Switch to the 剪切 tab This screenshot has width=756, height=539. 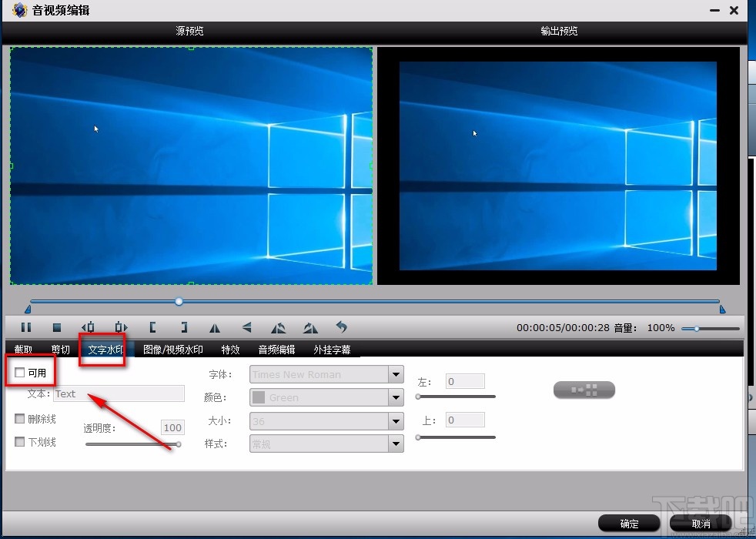coord(61,350)
